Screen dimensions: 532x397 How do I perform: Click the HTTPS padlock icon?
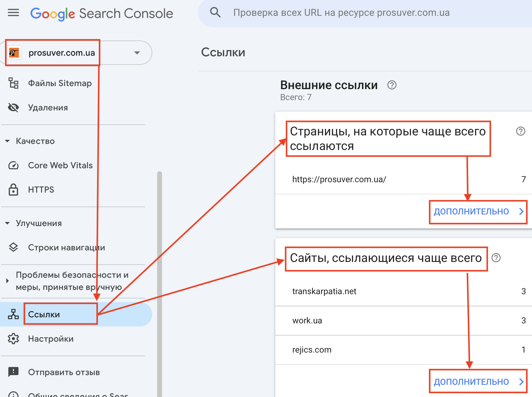[13, 190]
